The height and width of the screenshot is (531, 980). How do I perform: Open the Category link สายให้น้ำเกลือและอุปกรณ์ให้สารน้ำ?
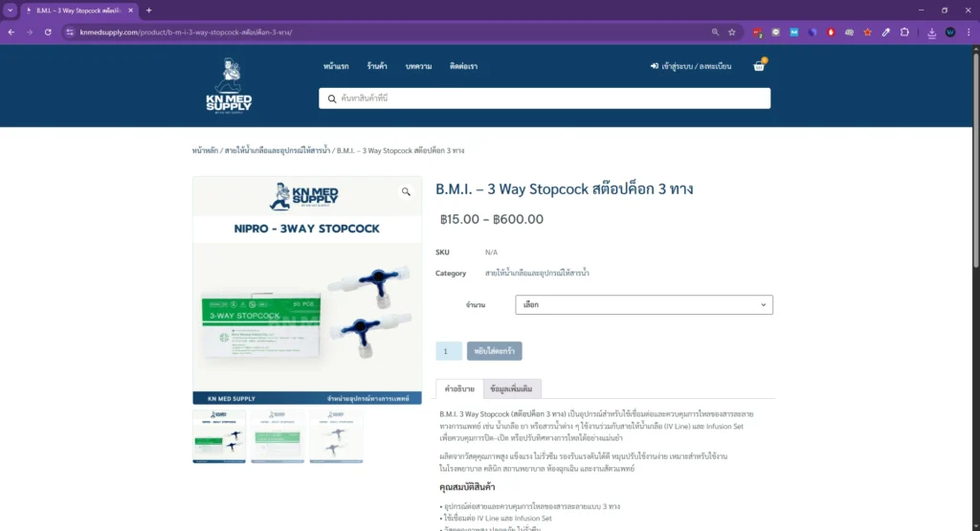coord(537,273)
